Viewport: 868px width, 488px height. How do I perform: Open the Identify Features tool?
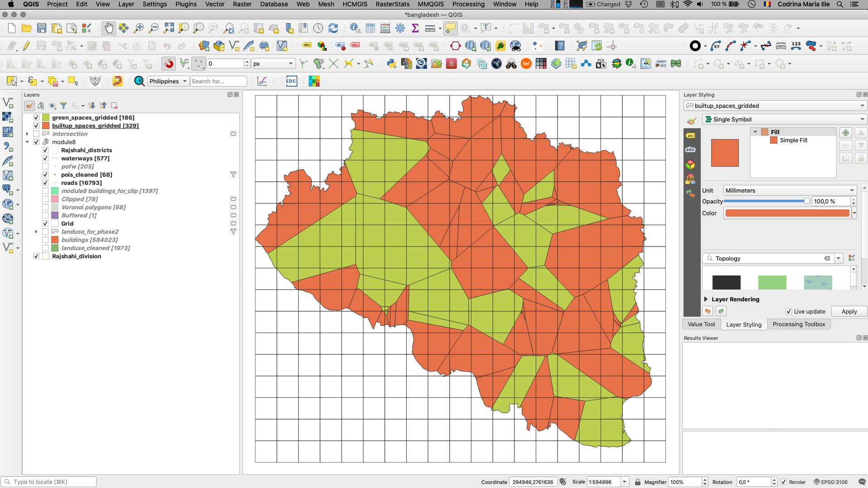tap(355, 29)
